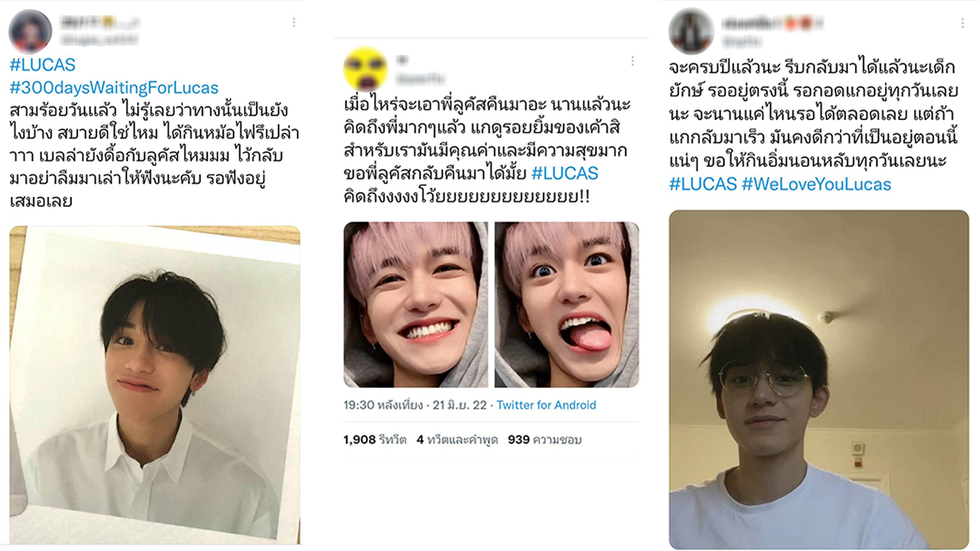Open the glasses selfie photo in the right tweet
The width and height of the screenshot is (980, 551).
818,380
